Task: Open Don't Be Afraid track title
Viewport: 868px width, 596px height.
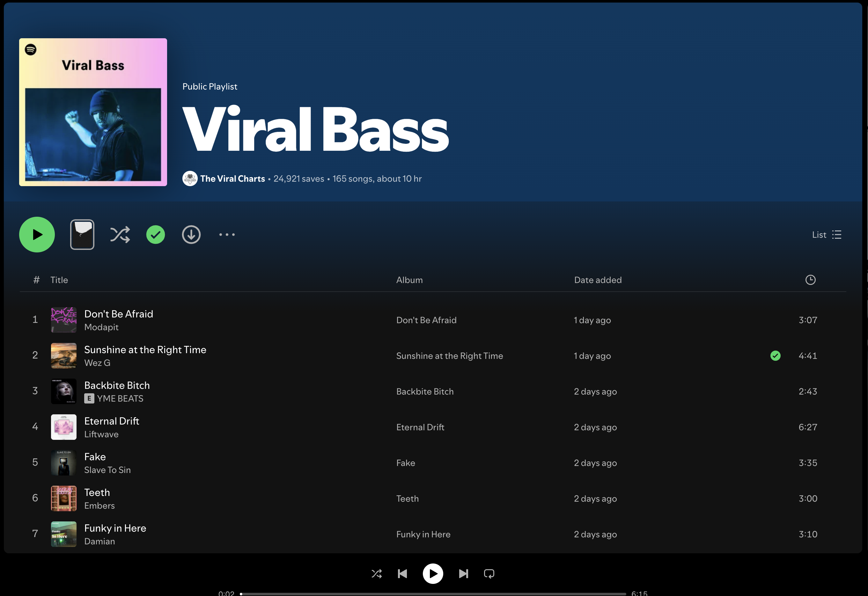Action: [118, 314]
